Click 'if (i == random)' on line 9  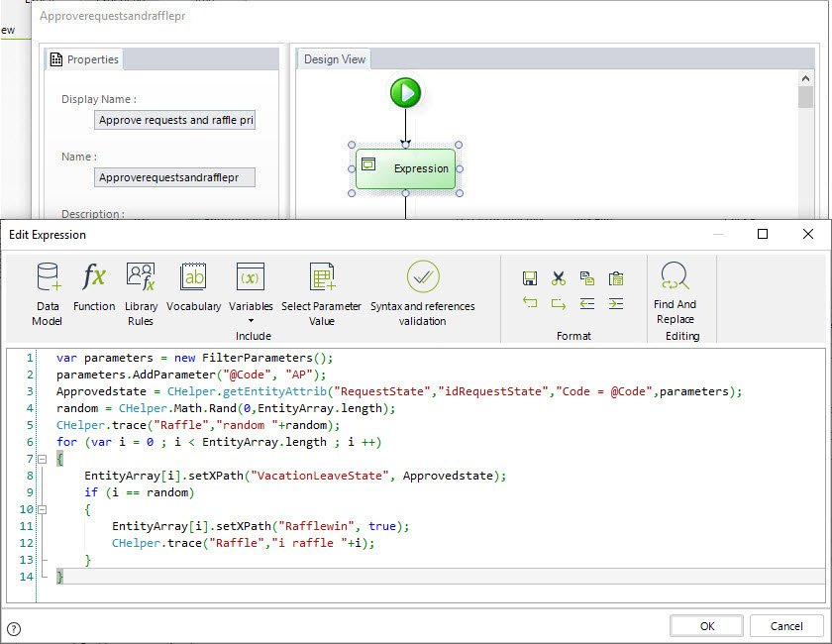tap(140, 492)
